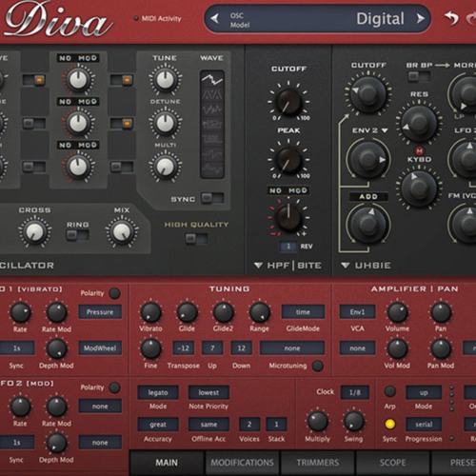This screenshot has width=476, height=476.
Task: Click the previous preset left arrow
Action: [215, 19]
